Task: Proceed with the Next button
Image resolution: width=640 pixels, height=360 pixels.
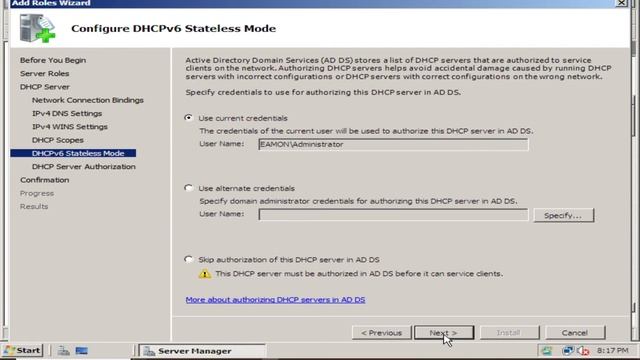Action: click(444, 333)
